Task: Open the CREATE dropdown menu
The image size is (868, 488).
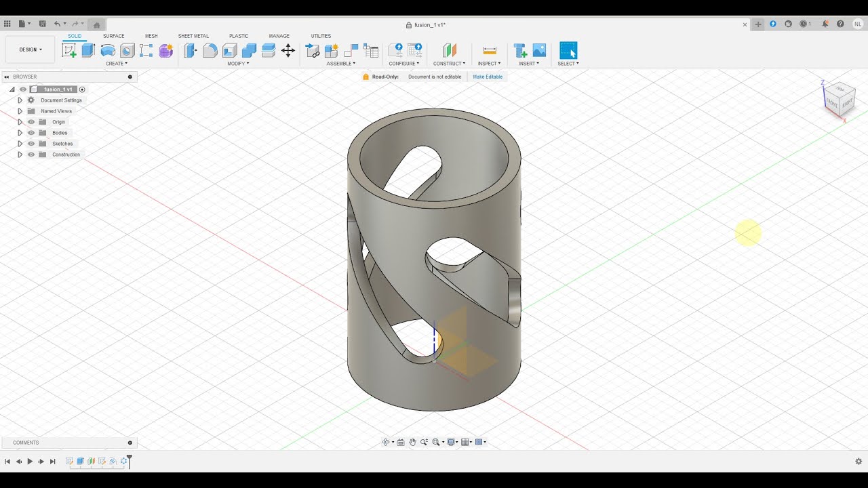Action: point(117,64)
